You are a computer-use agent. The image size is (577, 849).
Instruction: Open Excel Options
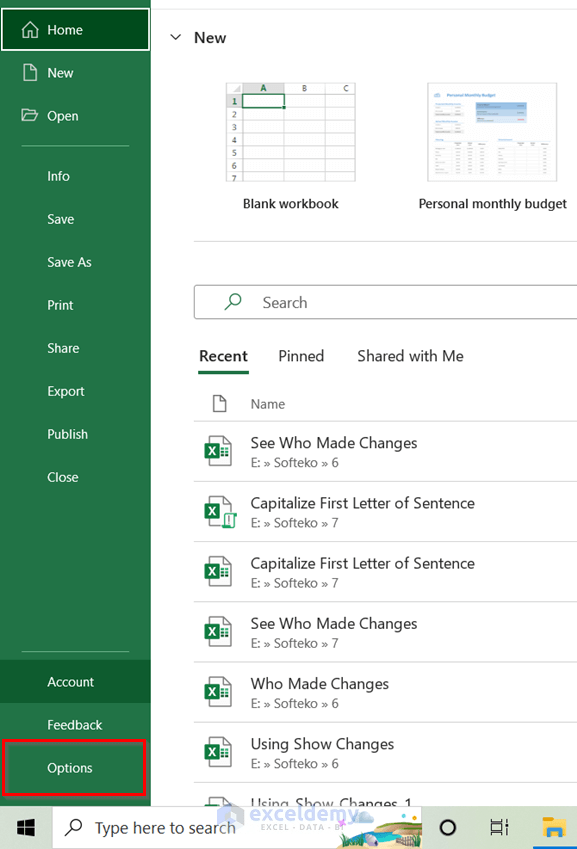point(70,768)
